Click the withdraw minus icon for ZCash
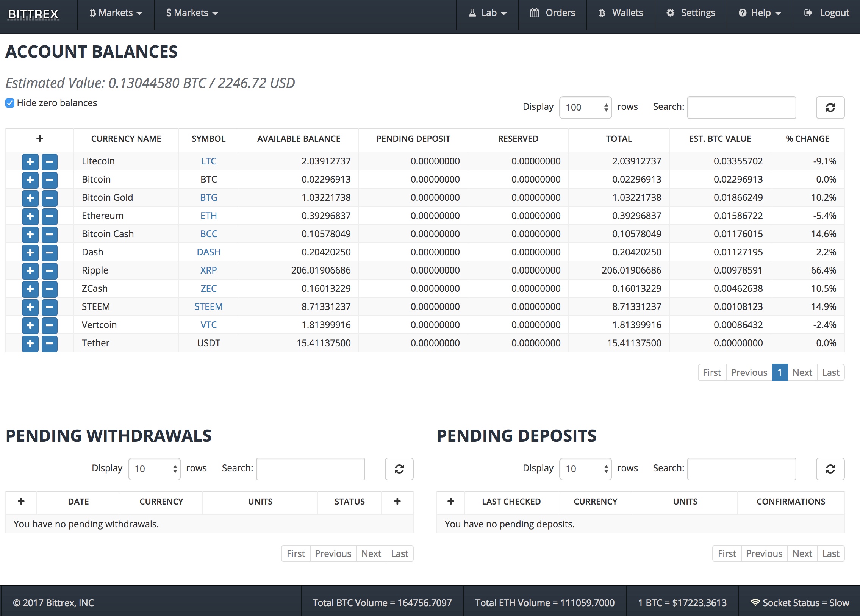 (x=49, y=289)
